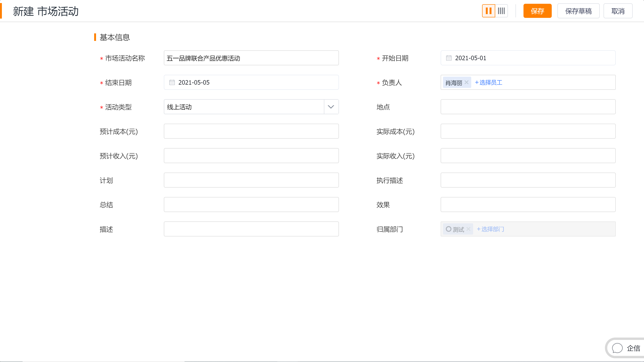Focus the 描述 input field

251,229
